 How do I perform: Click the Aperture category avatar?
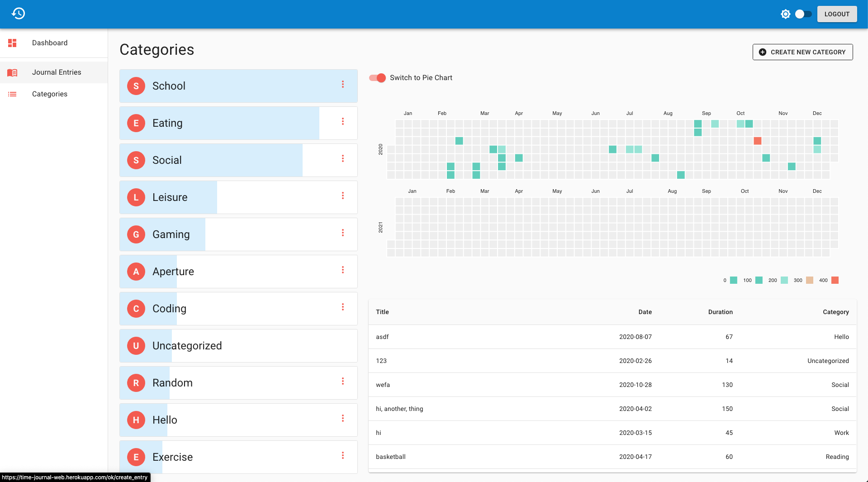pos(136,272)
